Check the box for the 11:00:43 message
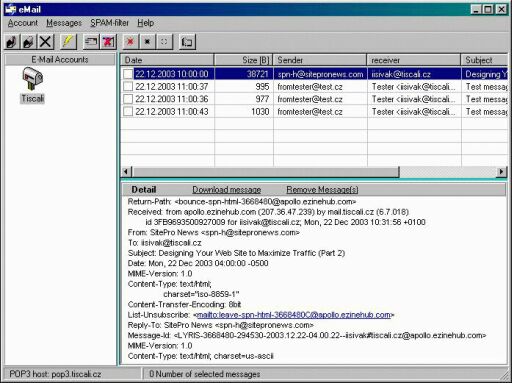Image resolution: width=512 pixels, height=383 pixels. point(128,111)
